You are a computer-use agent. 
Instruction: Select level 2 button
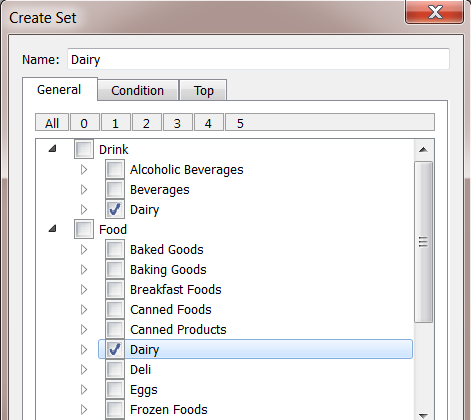click(147, 122)
